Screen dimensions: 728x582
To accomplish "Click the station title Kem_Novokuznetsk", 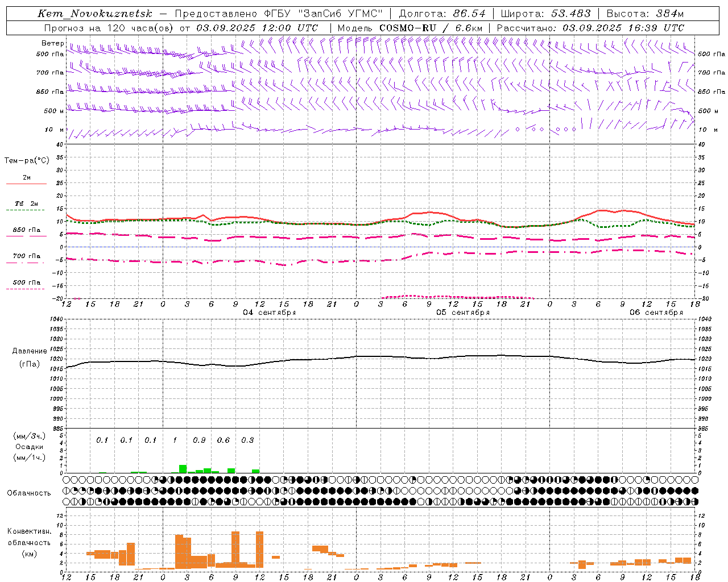I will (95, 14).
